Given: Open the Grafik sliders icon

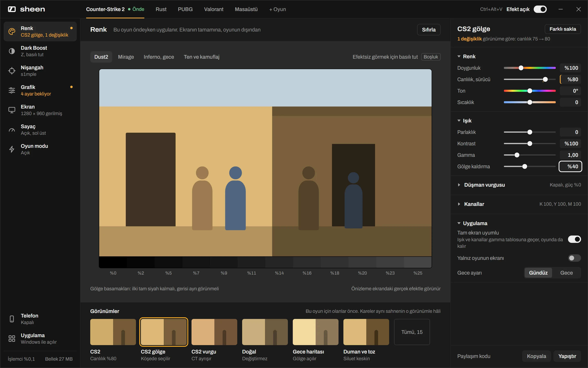Looking at the screenshot, I should pyautogui.click(x=12, y=90).
